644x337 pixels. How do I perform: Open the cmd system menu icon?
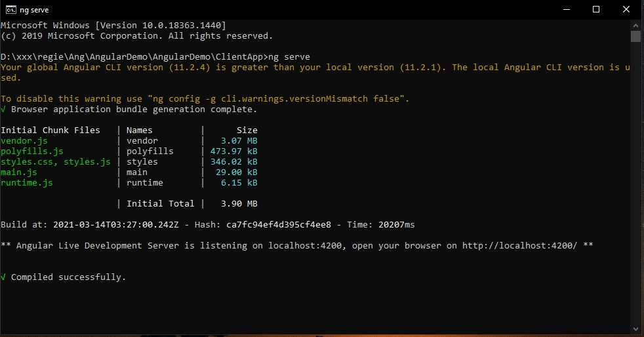point(10,10)
